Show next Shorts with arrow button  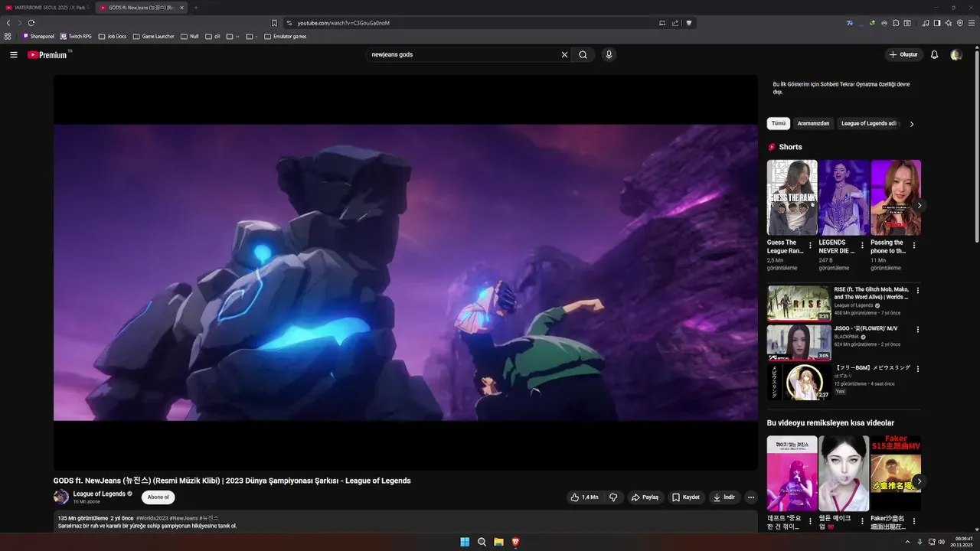(920, 205)
